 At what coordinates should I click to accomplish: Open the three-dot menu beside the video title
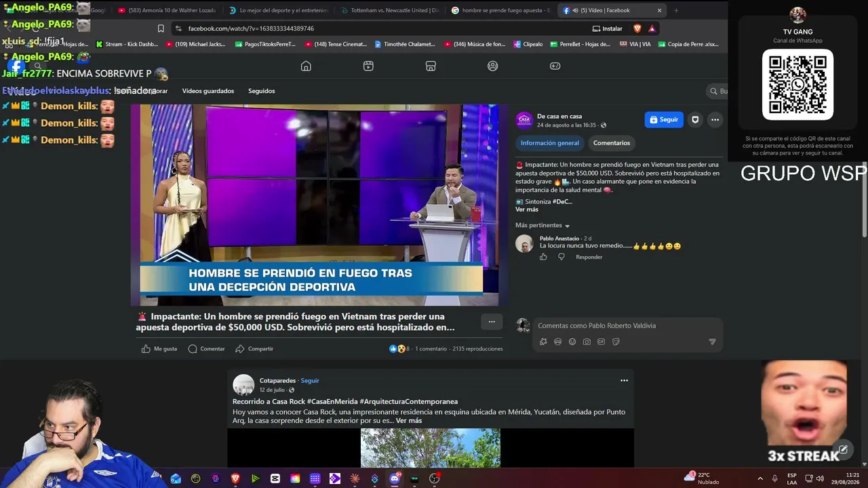(x=492, y=322)
